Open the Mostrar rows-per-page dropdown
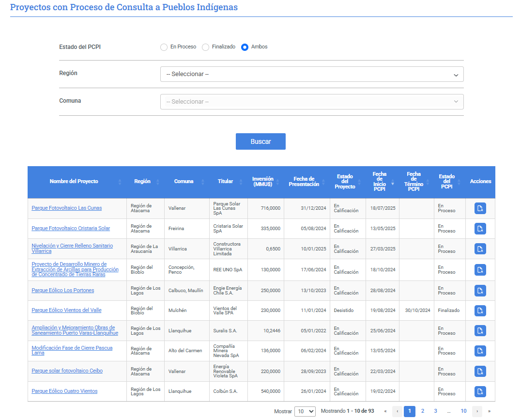This screenshot has height=420, width=521. 305,411
